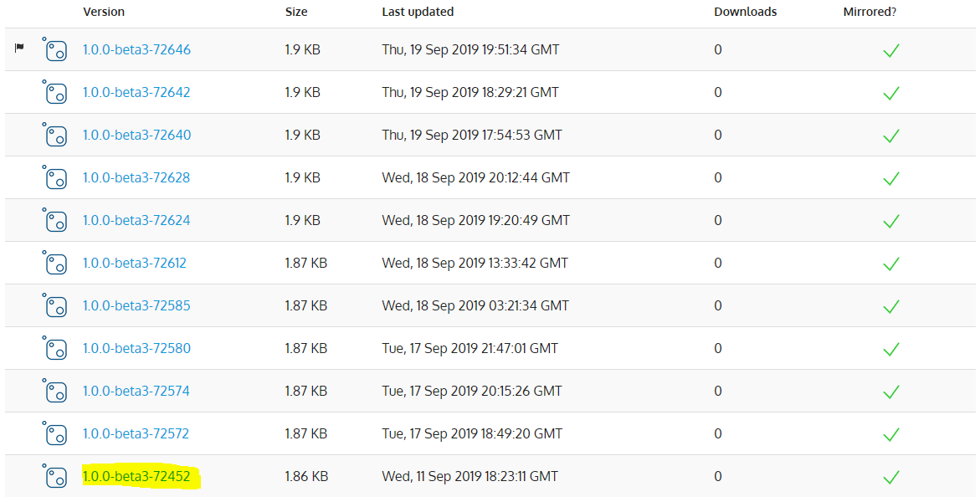Click package icon for 1.0.0-beta3-72642
The width and height of the screenshot is (980, 502).
(x=55, y=92)
